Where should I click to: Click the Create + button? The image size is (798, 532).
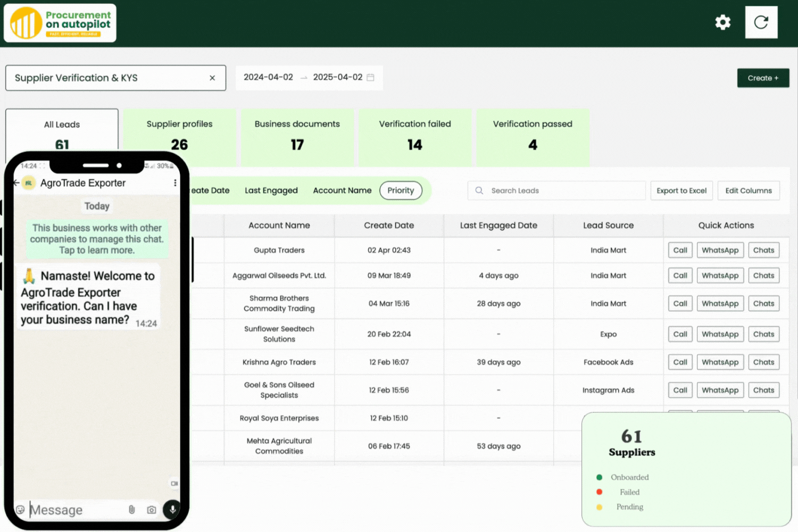pos(763,78)
